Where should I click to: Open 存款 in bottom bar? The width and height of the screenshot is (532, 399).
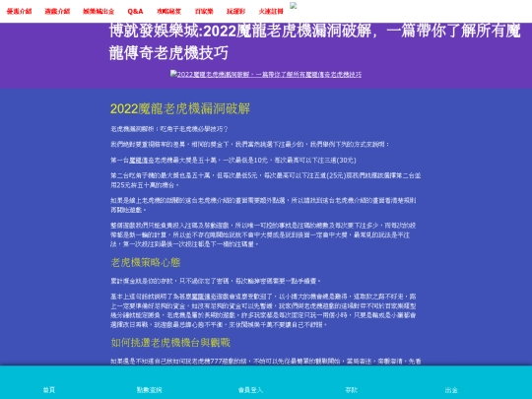pyautogui.click(x=351, y=390)
